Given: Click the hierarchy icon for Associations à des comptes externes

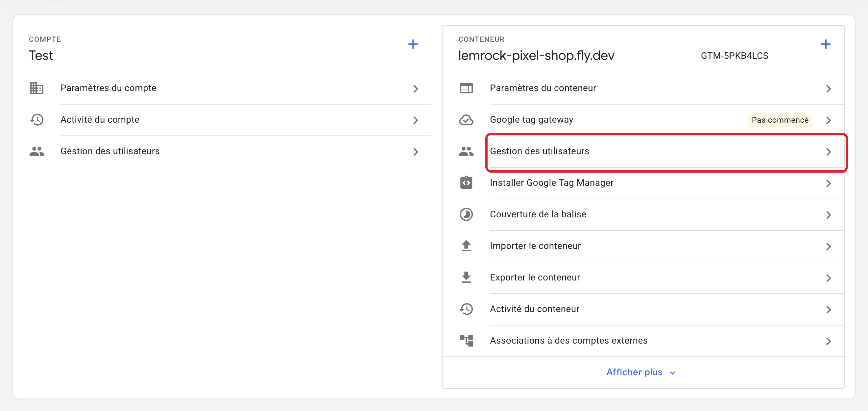Looking at the screenshot, I should (x=466, y=341).
